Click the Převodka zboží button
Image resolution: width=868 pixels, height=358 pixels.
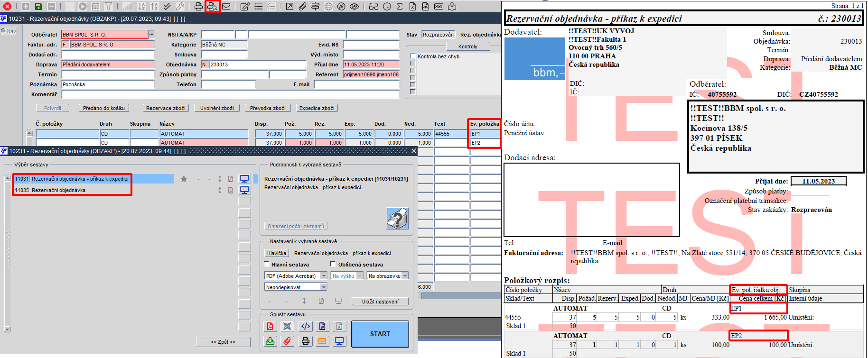point(268,108)
